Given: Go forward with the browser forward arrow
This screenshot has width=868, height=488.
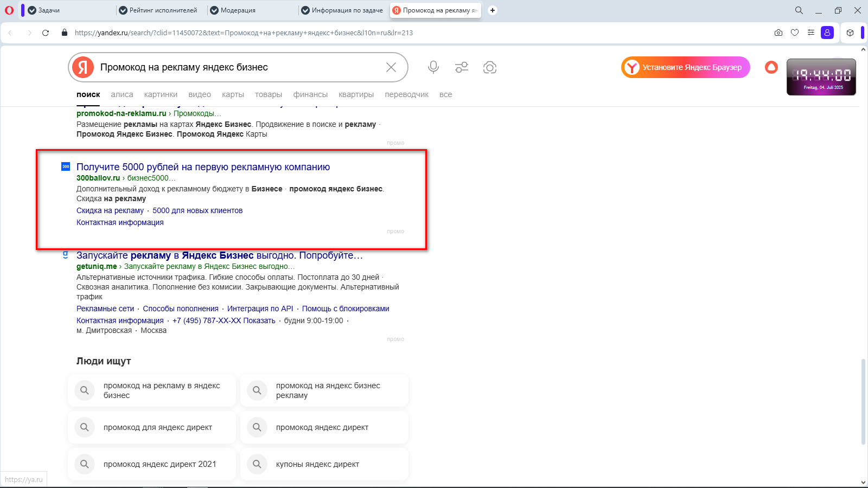Looking at the screenshot, I should 29,33.
